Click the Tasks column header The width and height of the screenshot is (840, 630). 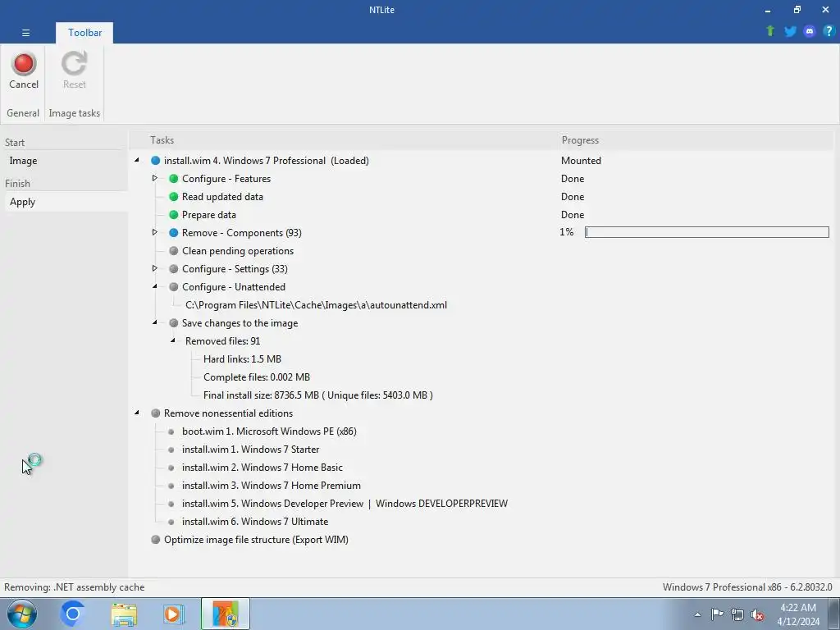click(x=162, y=140)
